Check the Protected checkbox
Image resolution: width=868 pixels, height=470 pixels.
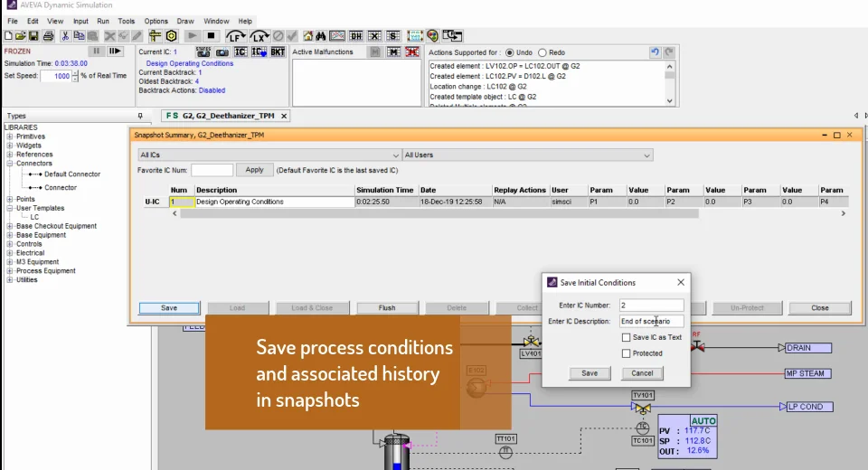click(x=626, y=353)
